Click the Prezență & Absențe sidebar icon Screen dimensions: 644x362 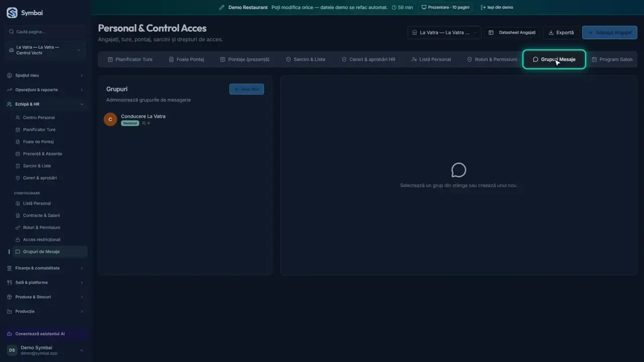click(18, 154)
